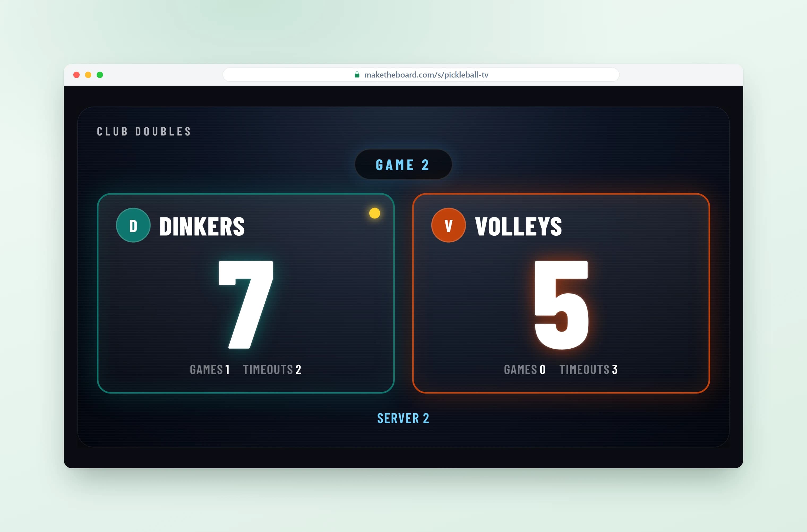Image resolution: width=807 pixels, height=532 pixels.
Task: Click the yellow minimize window button
Action: (88, 75)
